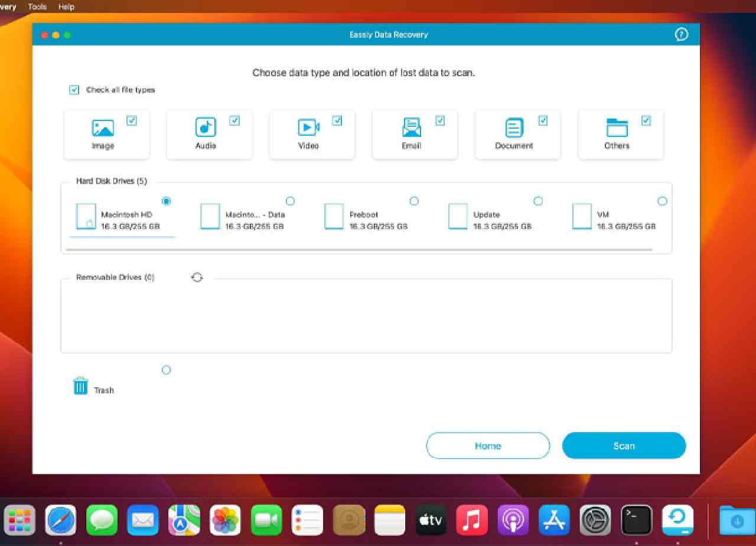
Task: Click the Home button
Action: point(488,446)
